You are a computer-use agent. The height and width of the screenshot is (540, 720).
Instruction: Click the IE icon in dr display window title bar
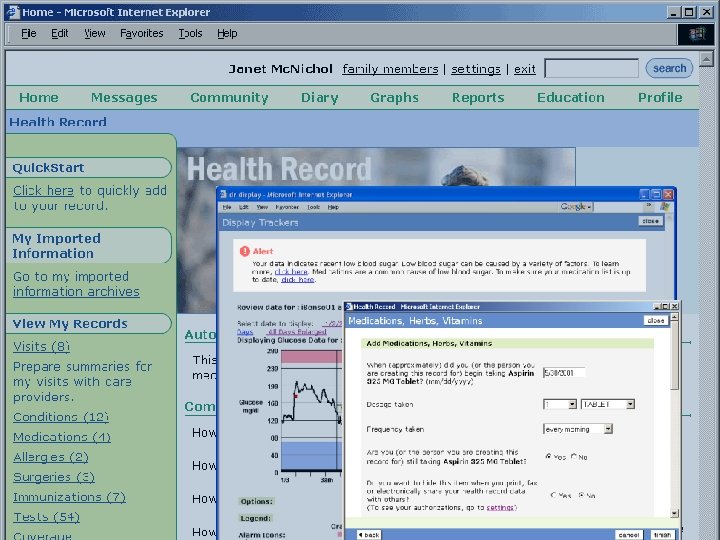click(224, 194)
